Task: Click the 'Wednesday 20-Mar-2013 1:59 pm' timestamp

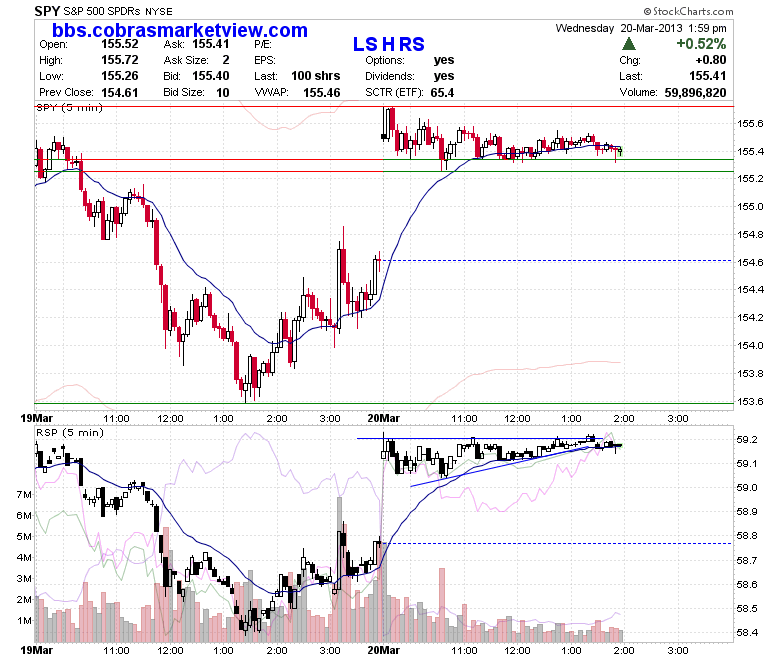Action: click(x=641, y=28)
